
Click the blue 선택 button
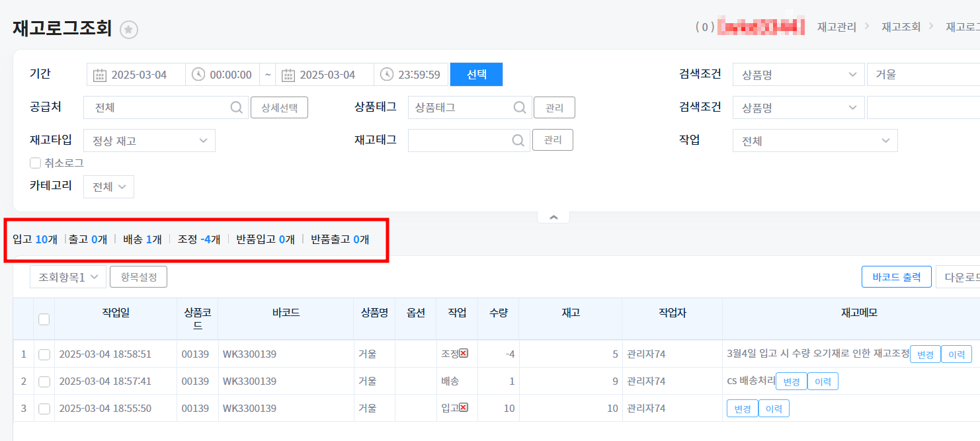(476, 75)
